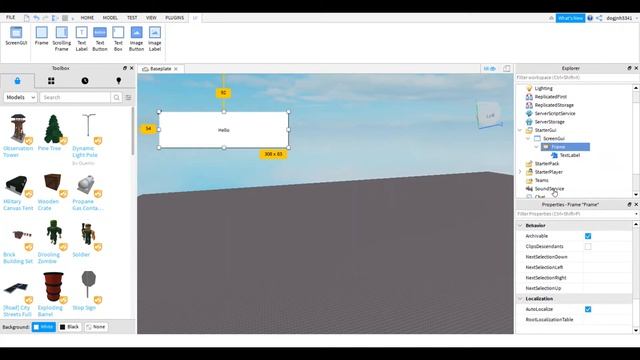Image resolution: width=640 pixels, height=360 pixels.
Task: Switch to the VIEW ribbon tab
Action: click(x=151, y=18)
